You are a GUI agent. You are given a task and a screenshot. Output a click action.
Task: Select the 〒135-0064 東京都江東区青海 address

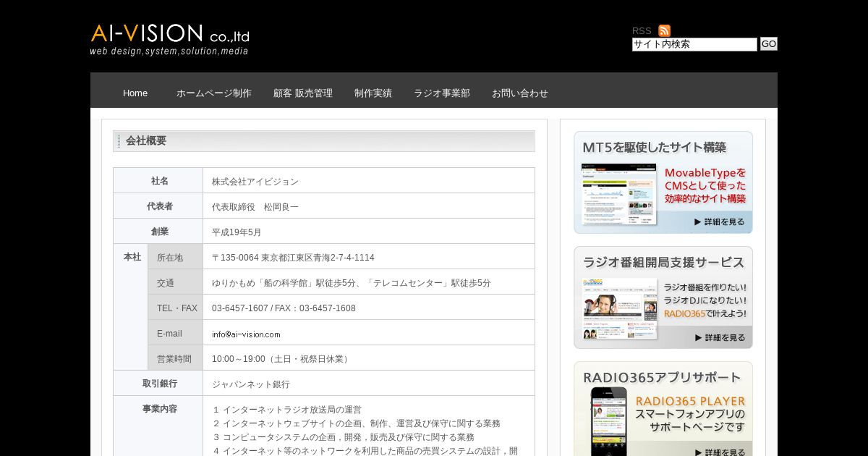[293, 257]
